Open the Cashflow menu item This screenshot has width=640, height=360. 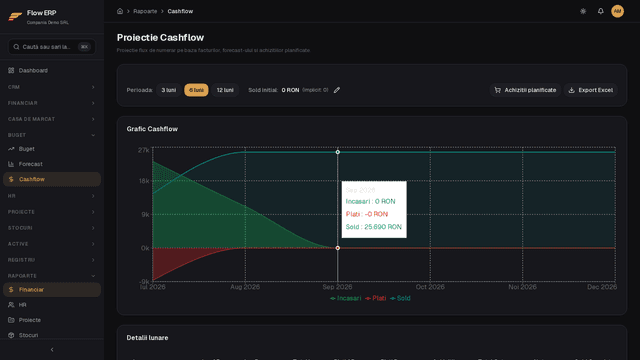(52, 179)
